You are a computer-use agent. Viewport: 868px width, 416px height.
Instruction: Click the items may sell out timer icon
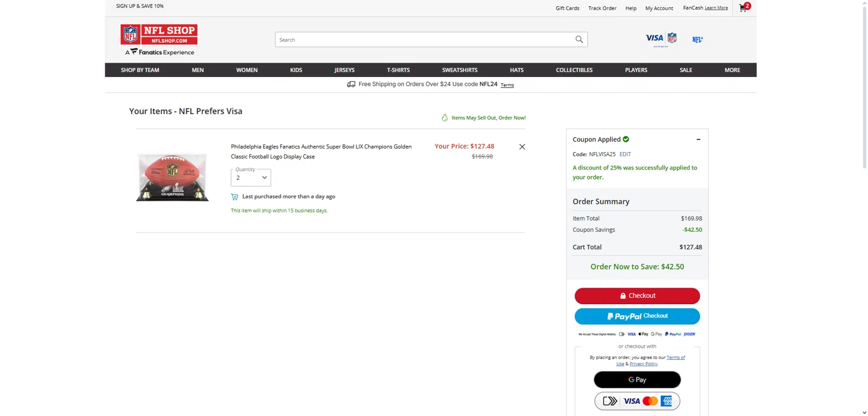(x=444, y=117)
